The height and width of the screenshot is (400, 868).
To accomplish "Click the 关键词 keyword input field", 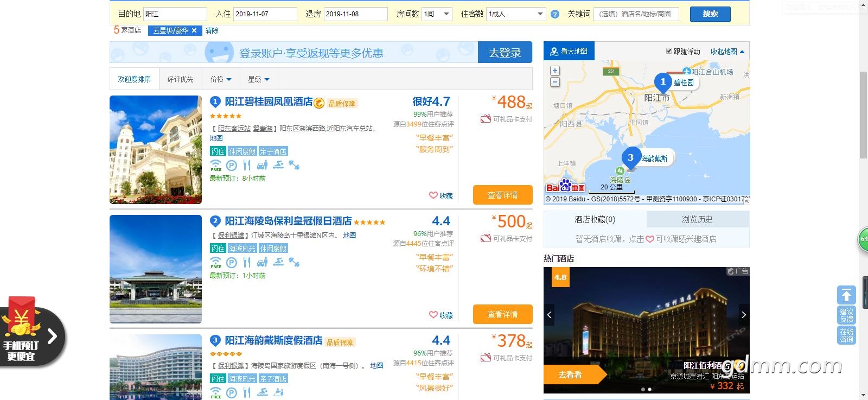I will pyautogui.click(x=636, y=14).
